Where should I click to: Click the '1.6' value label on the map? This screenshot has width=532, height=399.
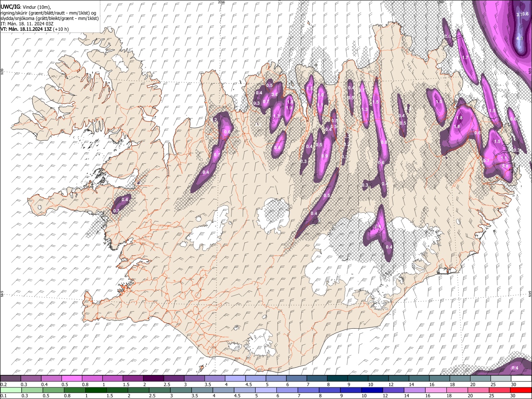click(x=457, y=126)
